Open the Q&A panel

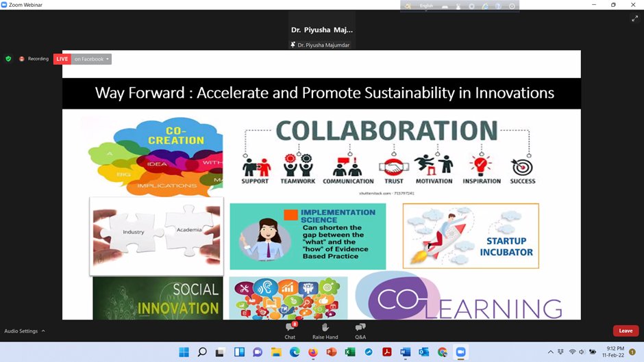click(x=360, y=331)
